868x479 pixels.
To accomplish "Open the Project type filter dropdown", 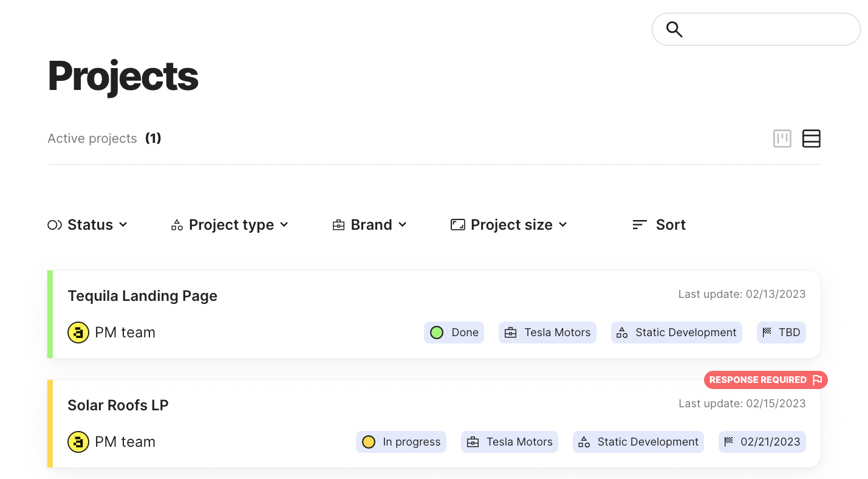I will pyautogui.click(x=230, y=225).
